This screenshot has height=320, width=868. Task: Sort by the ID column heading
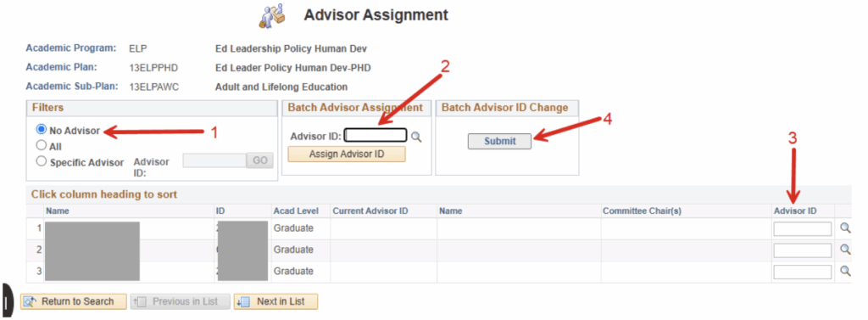tap(221, 211)
